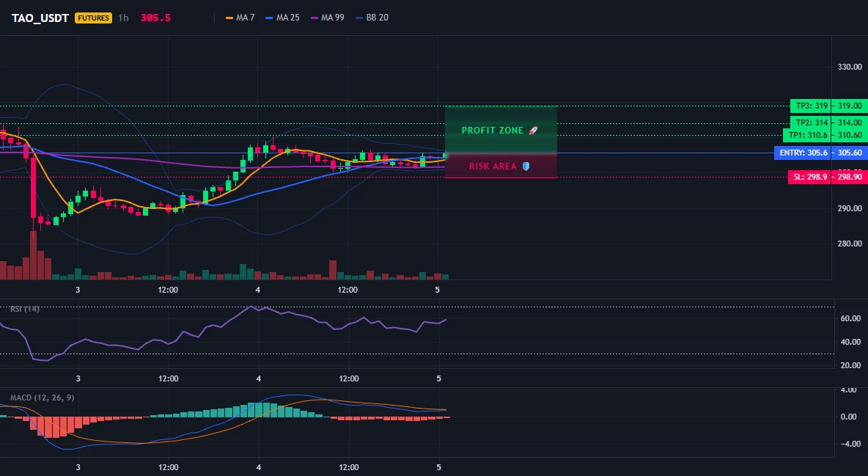This screenshot has width=868, height=476.
Task: Click date label 3 under the volume bars
Action: [x=78, y=290]
